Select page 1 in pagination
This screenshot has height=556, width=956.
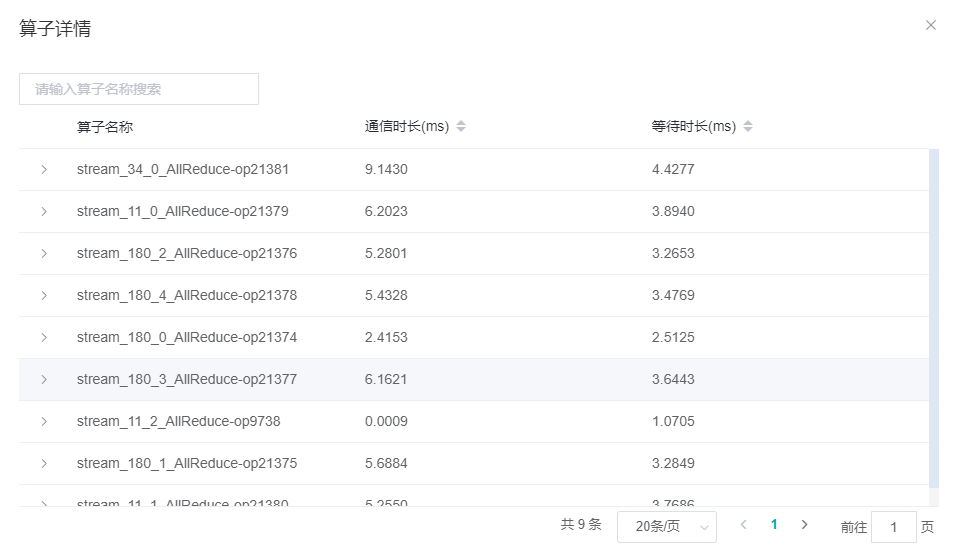(774, 525)
